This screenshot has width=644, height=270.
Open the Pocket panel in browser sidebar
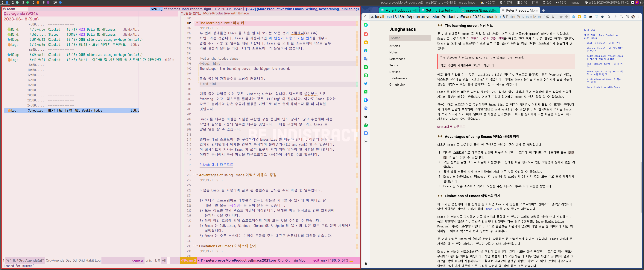coord(366,34)
